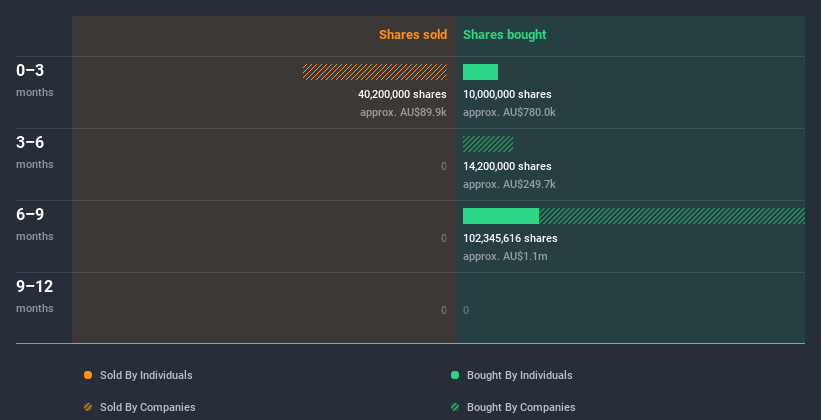
Task: Click the 6–9 months row label
Action: 35,224
